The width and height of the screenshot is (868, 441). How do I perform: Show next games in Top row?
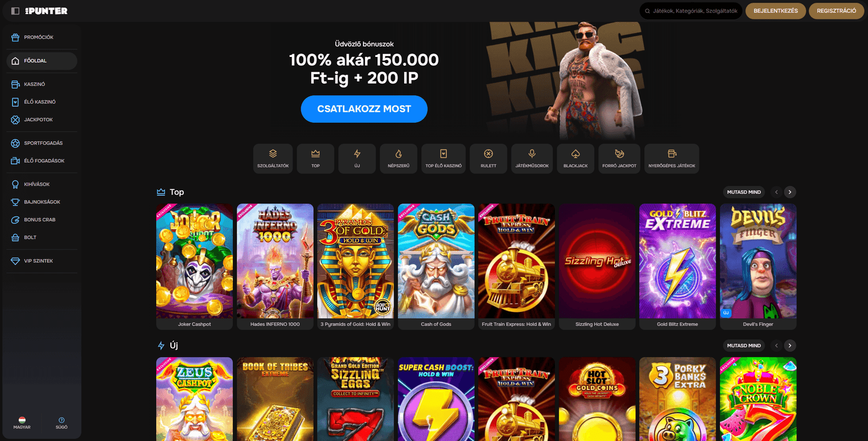(x=790, y=192)
